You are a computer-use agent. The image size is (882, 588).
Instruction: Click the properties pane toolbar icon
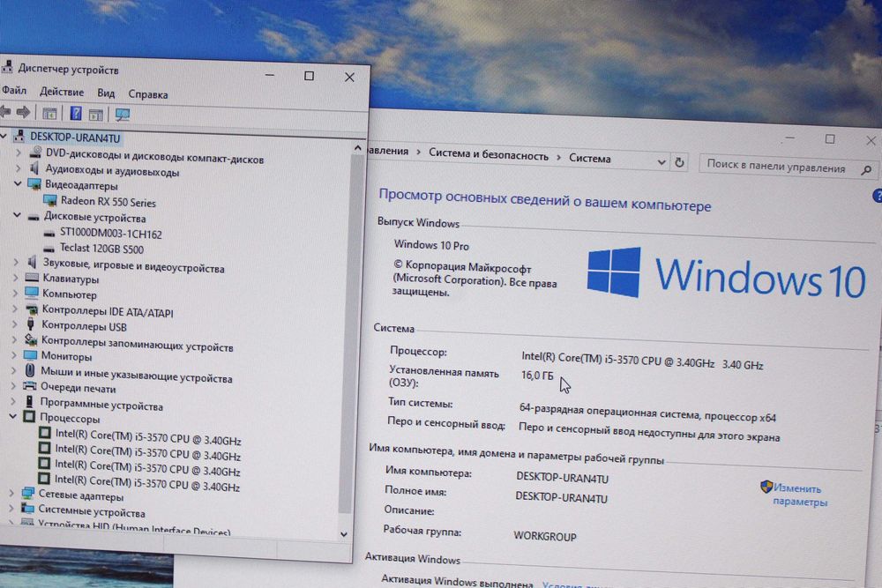96,115
